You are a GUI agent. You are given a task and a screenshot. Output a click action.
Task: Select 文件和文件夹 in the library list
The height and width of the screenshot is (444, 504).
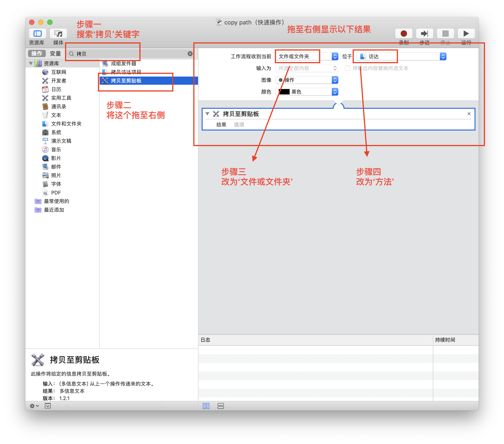66,124
